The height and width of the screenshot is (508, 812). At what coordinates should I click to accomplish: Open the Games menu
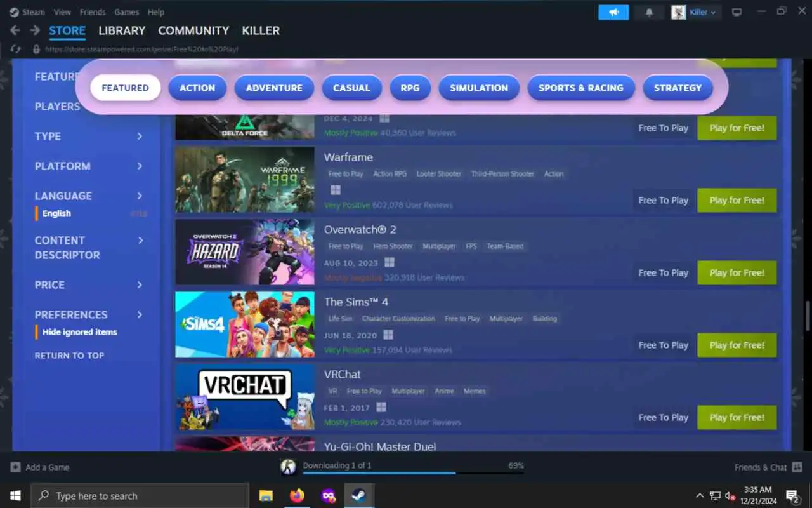click(127, 12)
